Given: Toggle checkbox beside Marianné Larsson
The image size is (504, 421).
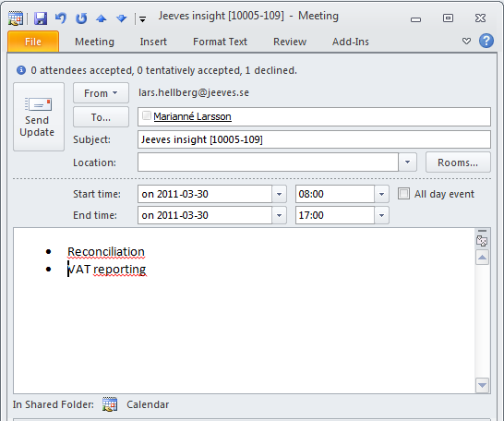Looking at the screenshot, I should (x=147, y=115).
